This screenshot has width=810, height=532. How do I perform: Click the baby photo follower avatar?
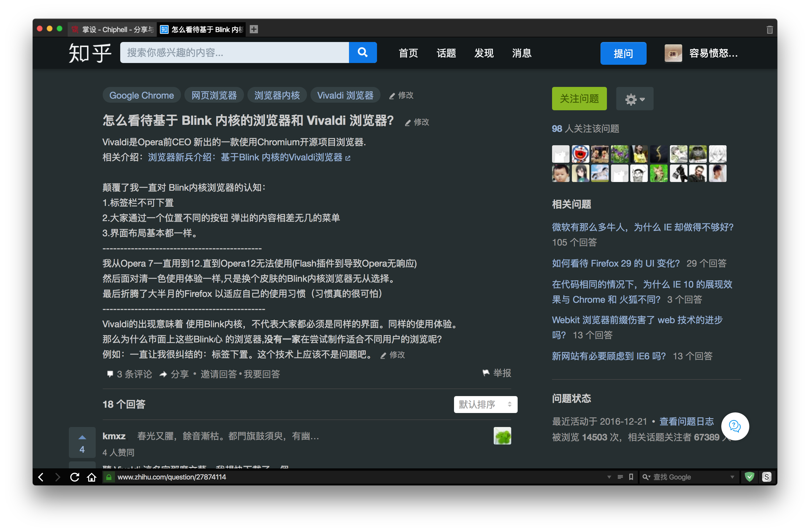560,173
